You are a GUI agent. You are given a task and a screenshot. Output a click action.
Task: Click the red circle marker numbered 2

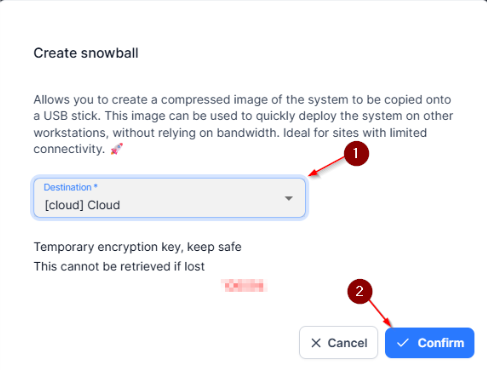(360, 291)
